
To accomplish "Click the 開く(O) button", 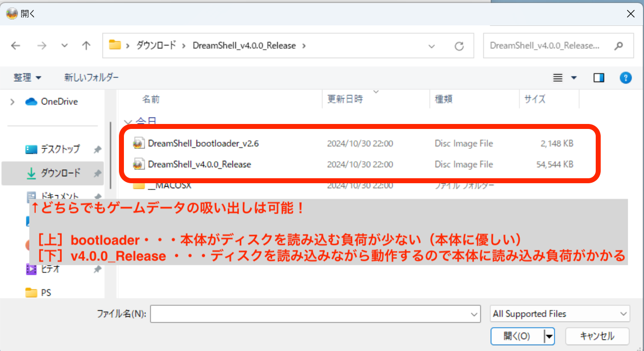I will click(x=517, y=336).
